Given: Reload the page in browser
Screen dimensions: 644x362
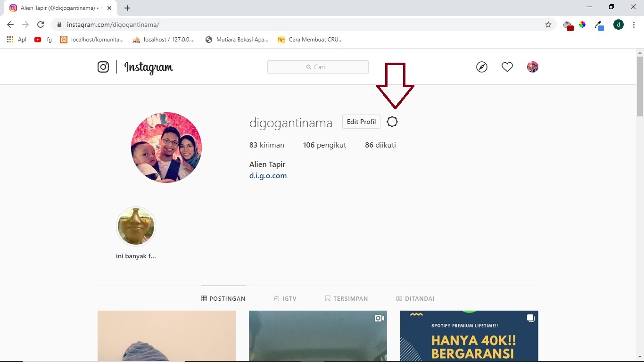Looking at the screenshot, I should coord(41,25).
